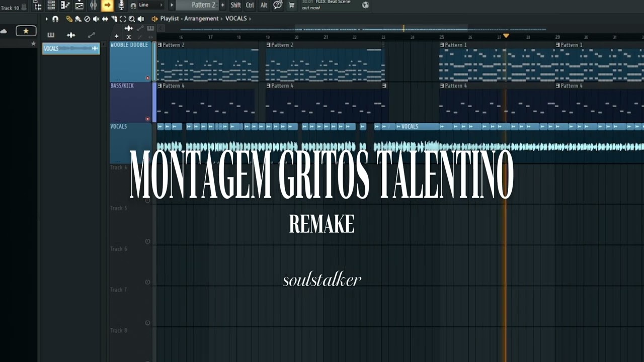Click the cloud icon in left sidebar

tap(4, 31)
